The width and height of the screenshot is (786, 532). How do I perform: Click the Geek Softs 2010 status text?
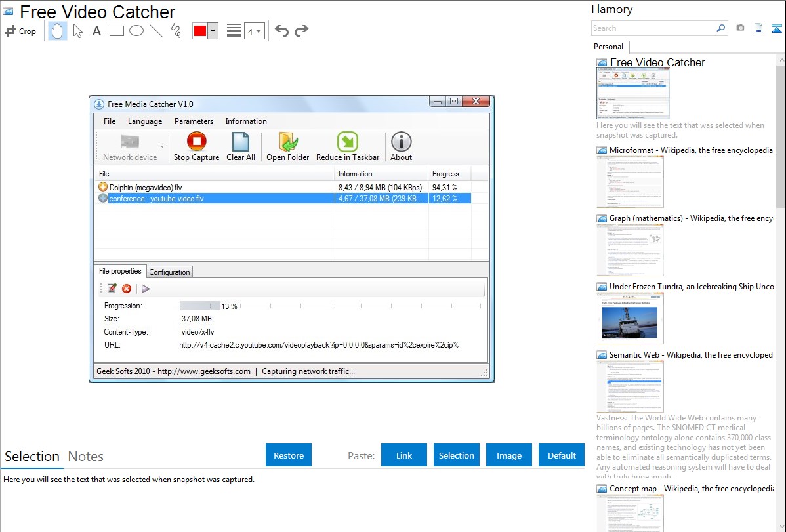coord(173,371)
